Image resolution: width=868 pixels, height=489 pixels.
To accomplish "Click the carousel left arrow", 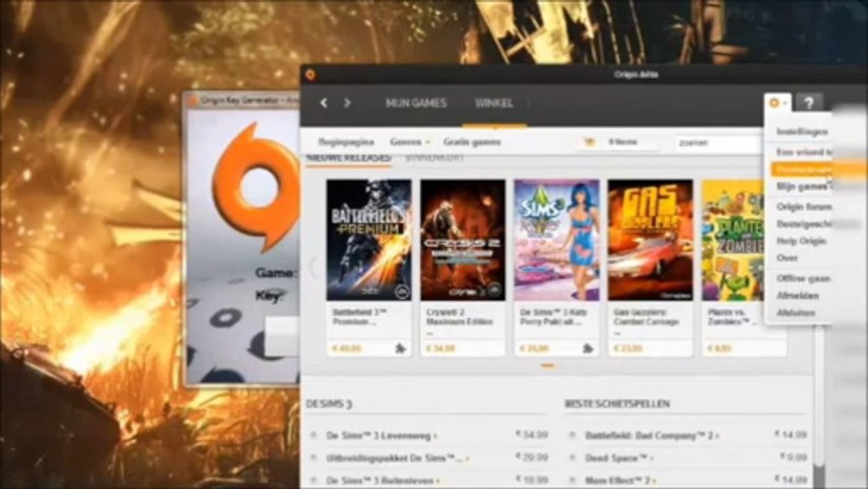I will tap(313, 268).
